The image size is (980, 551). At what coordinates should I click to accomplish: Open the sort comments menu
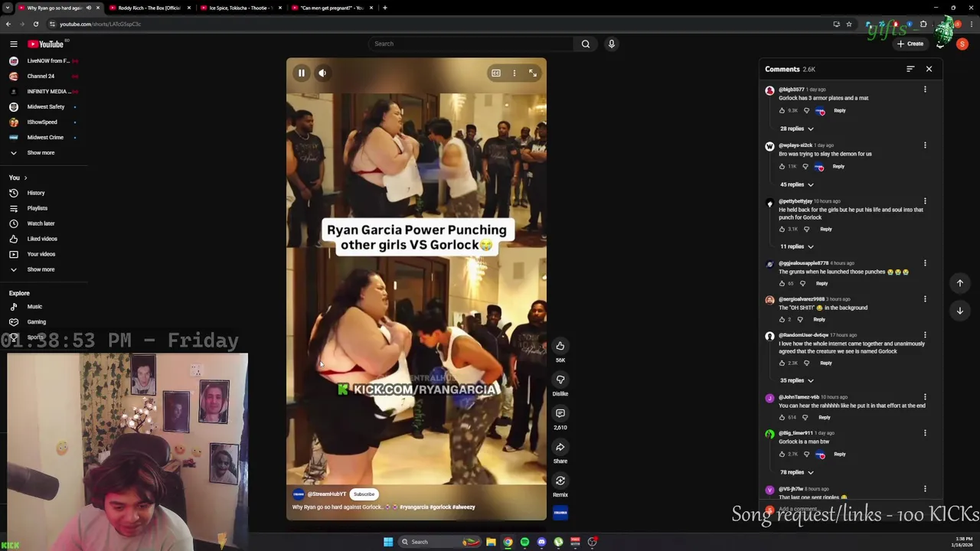pyautogui.click(x=910, y=69)
